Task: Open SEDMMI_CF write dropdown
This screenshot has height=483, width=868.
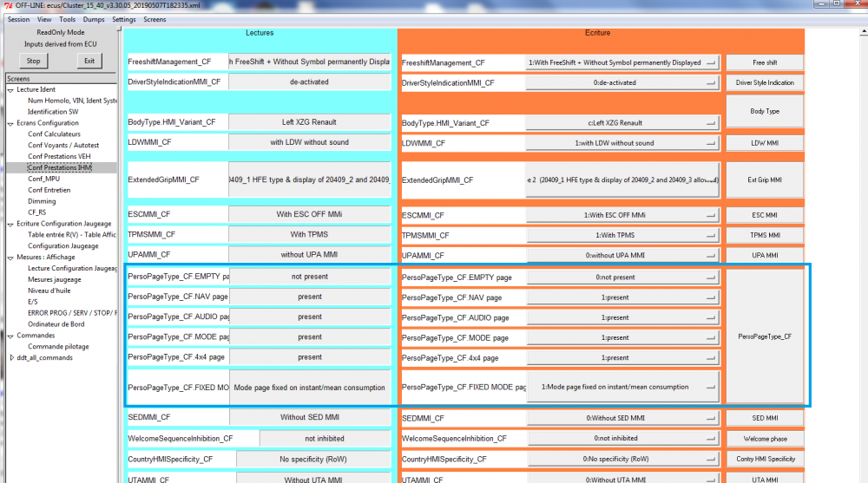Action: click(622, 418)
